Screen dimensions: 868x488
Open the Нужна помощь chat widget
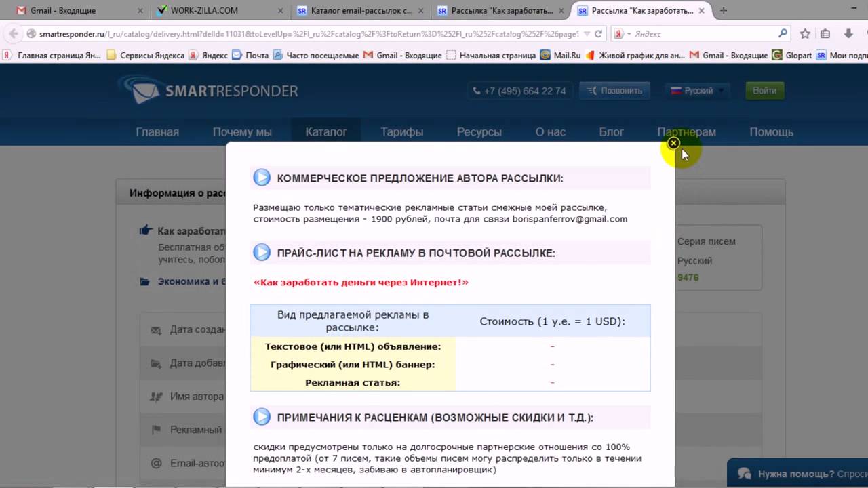click(x=797, y=473)
